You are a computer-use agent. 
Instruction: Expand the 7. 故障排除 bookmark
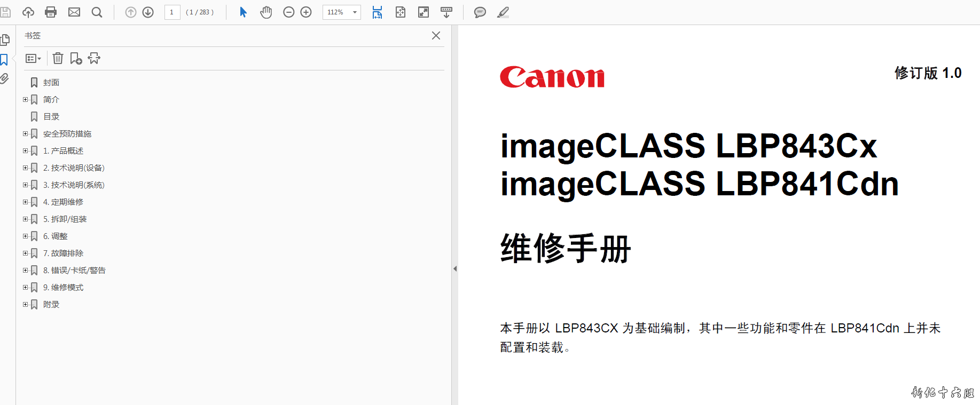click(25, 253)
